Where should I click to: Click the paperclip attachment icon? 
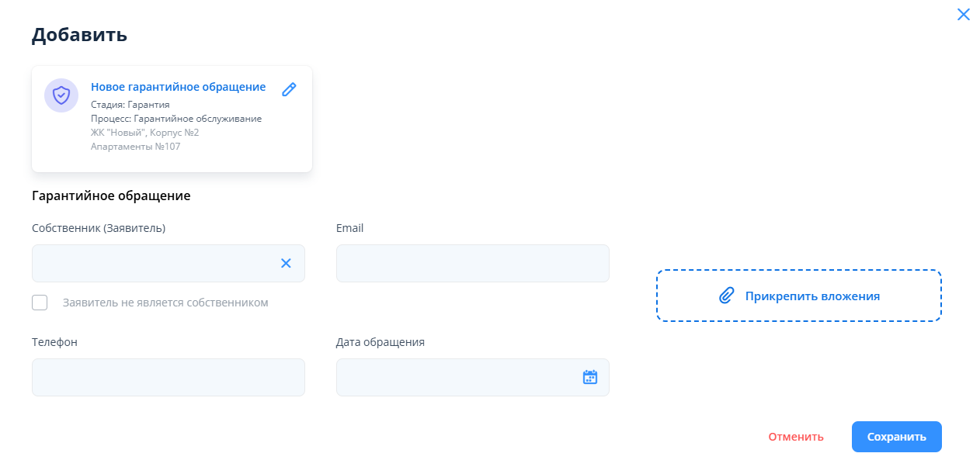click(726, 296)
